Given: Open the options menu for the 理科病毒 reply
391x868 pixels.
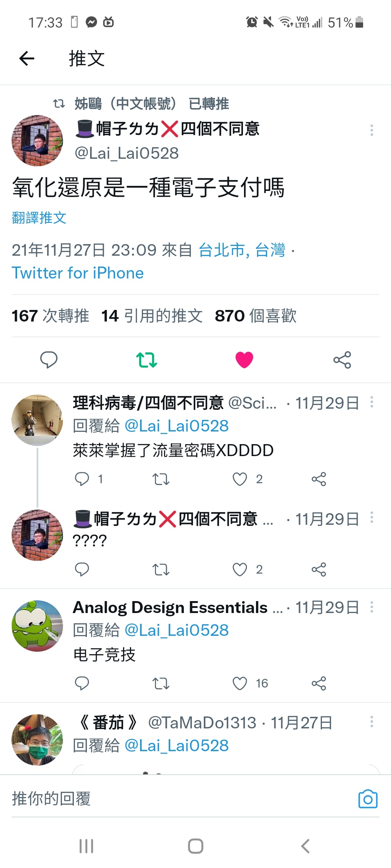Looking at the screenshot, I should click(x=371, y=402).
